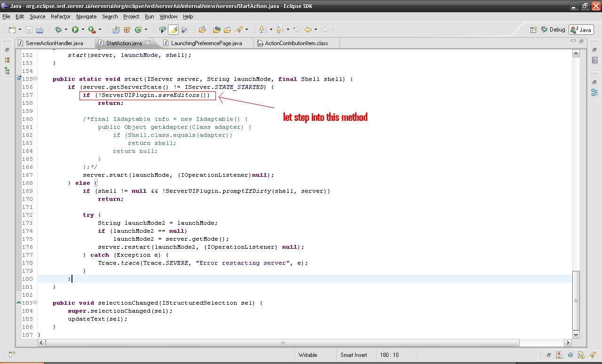The image size is (602, 364).
Task: Collapse the start method fold at line 155
Action: 35,79
